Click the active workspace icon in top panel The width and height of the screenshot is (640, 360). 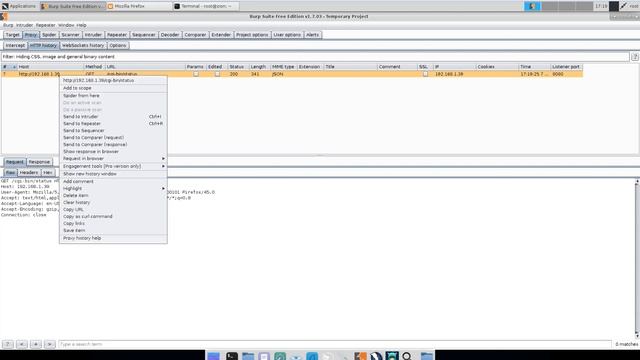pyautogui.click(x=532, y=6)
